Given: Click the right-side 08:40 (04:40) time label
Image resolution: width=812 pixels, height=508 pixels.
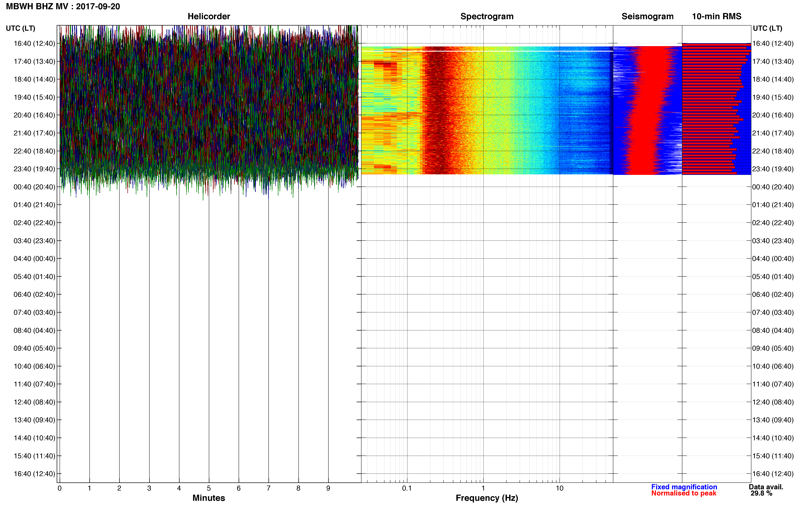Looking at the screenshot, I should pos(773,330).
